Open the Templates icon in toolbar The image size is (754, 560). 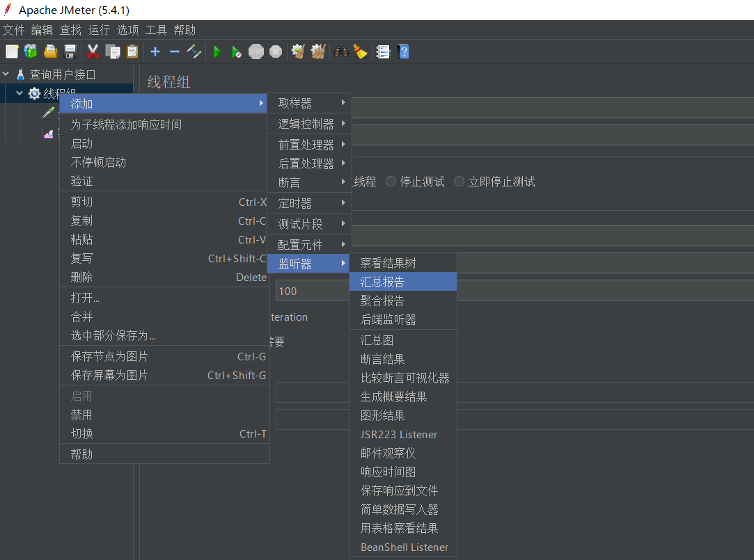(x=31, y=51)
